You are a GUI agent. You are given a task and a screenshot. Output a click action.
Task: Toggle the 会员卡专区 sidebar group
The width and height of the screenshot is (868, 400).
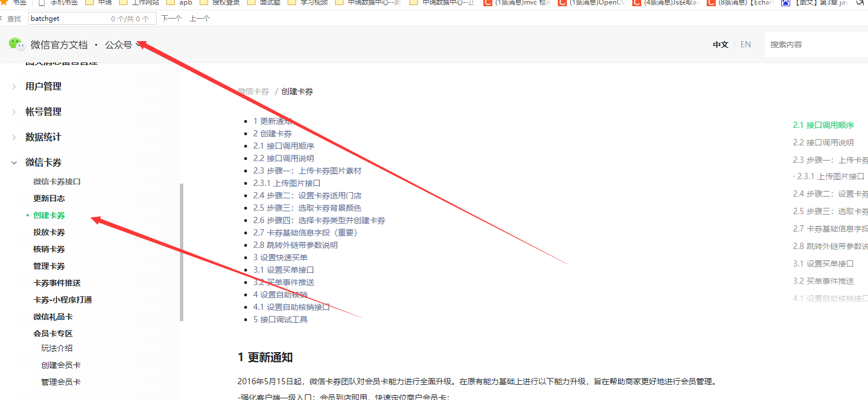coord(53,334)
